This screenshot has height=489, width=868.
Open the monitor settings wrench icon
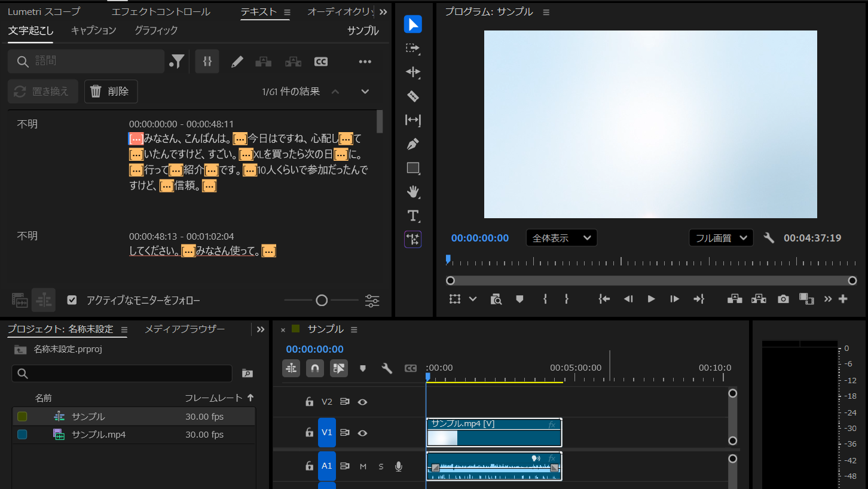(x=769, y=238)
